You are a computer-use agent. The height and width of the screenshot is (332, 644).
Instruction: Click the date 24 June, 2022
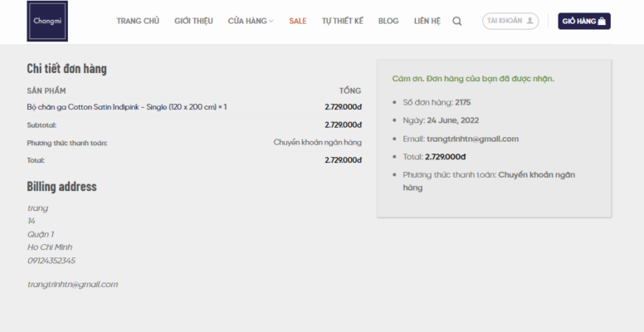click(452, 120)
